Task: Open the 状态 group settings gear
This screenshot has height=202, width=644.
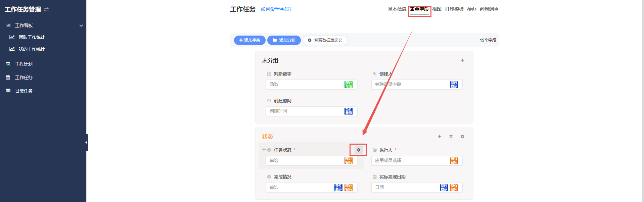Action: [462, 137]
